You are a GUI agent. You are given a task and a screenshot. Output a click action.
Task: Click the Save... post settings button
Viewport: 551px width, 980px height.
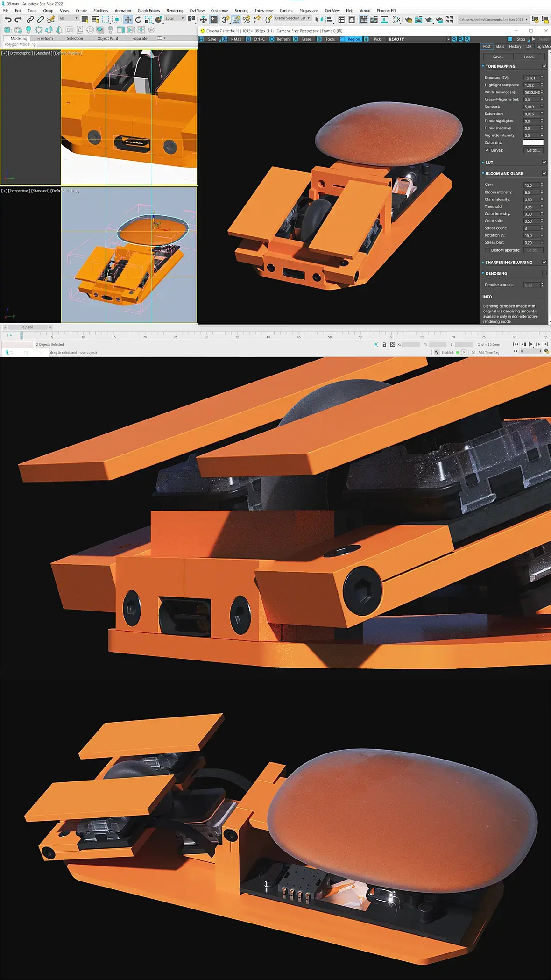(x=498, y=57)
